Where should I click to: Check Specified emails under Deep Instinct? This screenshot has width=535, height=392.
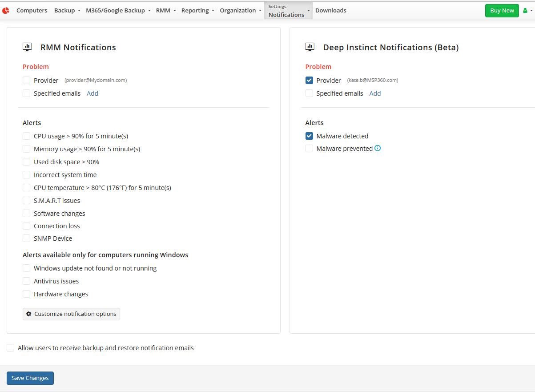(309, 93)
